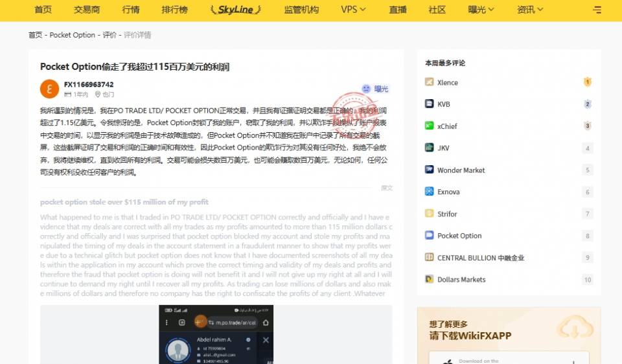Open the xChief link in weekly comments
622x364 pixels.
point(447,126)
